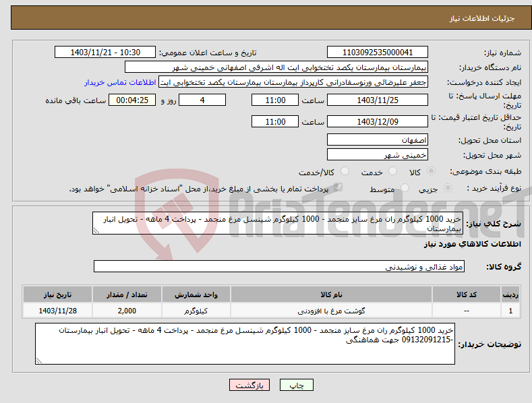The height and width of the screenshot is (403, 532).
Task: Select the جزیی purchase type radio
Action: click(x=448, y=188)
